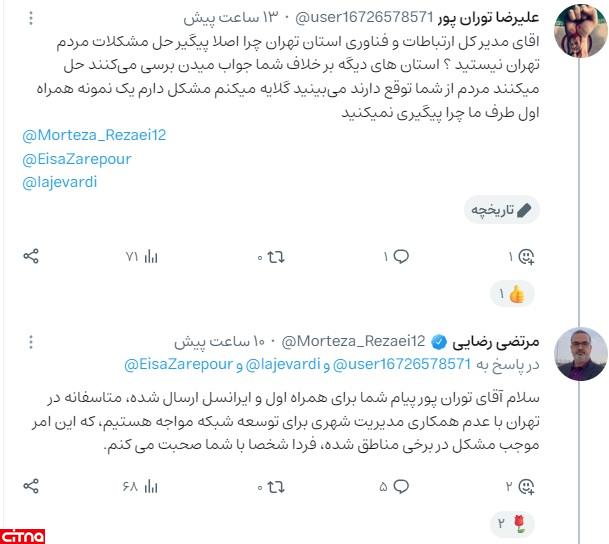Repost the first post by Alireza
The image size is (609, 544).
tap(271, 257)
